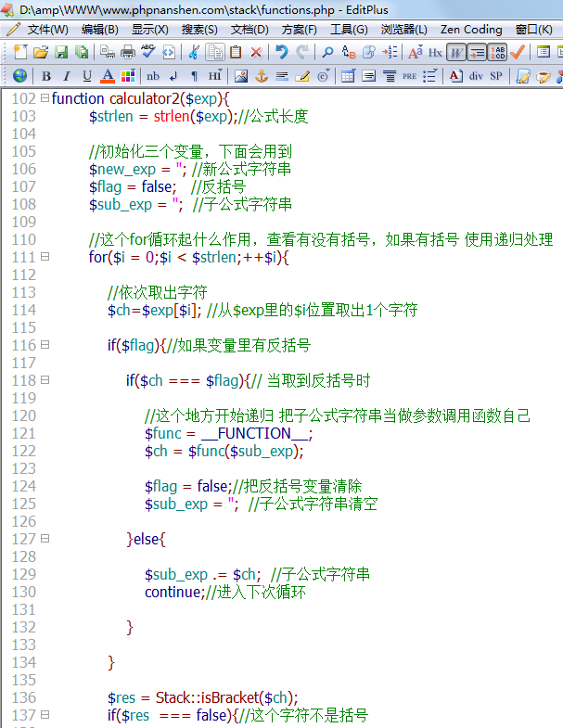Click the Font (Aa) icon
Screen dimensions: 563x728
coord(416,52)
